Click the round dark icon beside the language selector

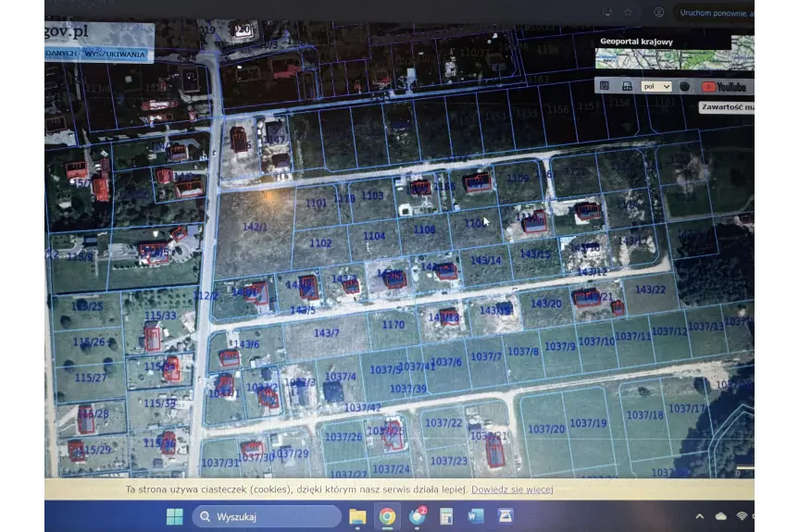click(x=684, y=86)
